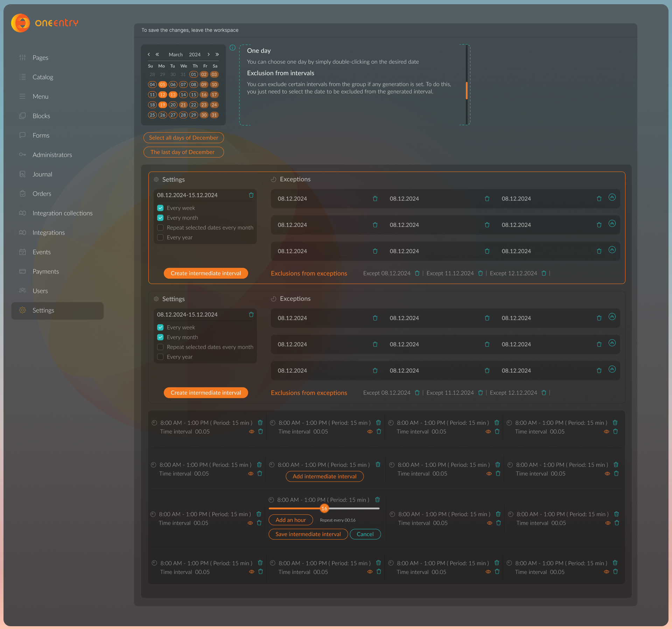Click the info icon beside the calendar
Image resolution: width=672 pixels, height=629 pixels.
coord(232,48)
